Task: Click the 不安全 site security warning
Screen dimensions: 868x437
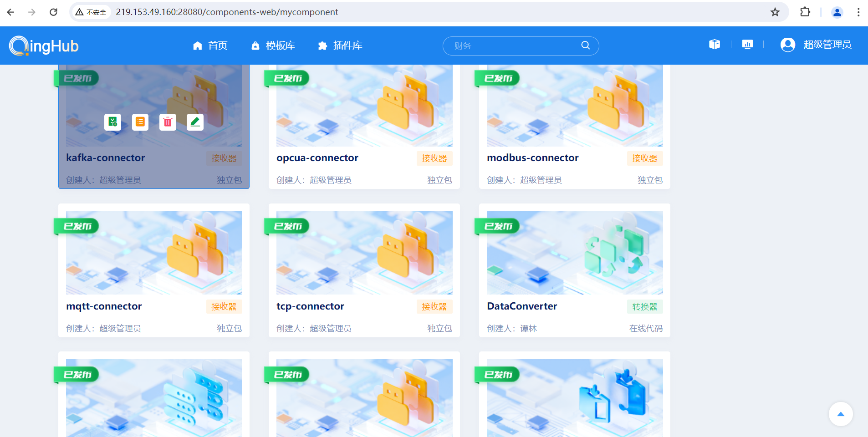Action: [x=91, y=12]
